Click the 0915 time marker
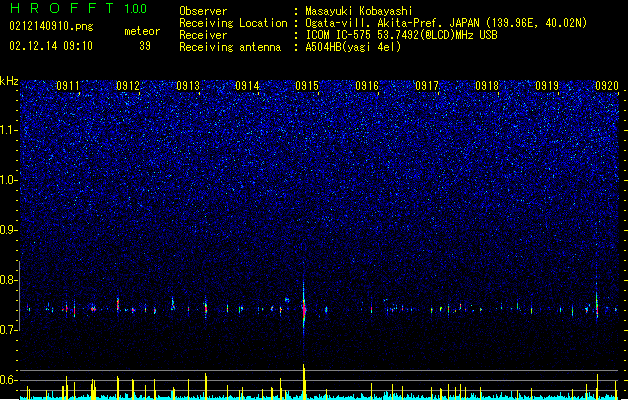629x400 pixels. [x=307, y=86]
